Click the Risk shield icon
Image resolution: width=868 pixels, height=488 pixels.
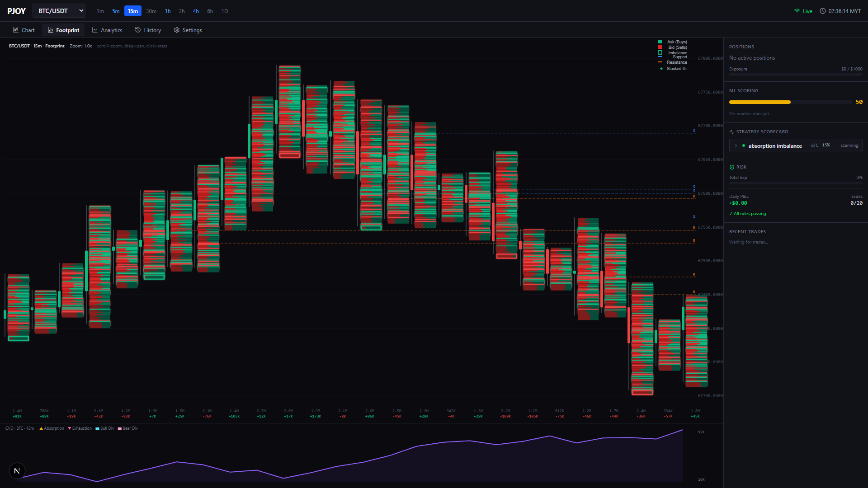click(x=732, y=167)
